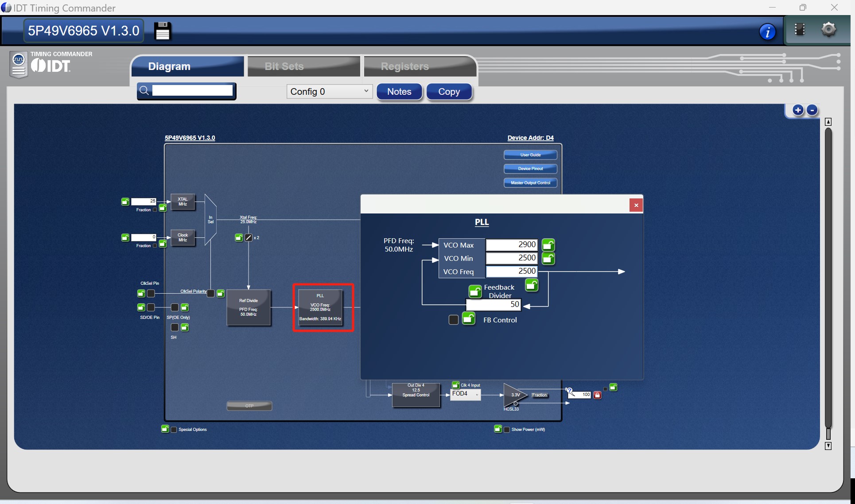Open the Ref Divide block

point(249,307)
